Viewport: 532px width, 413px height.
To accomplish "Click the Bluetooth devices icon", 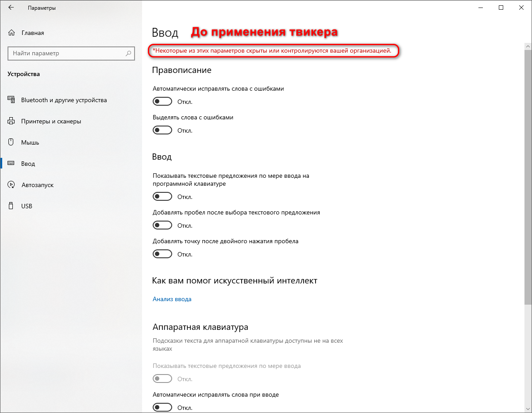I will tap(12, 100).
